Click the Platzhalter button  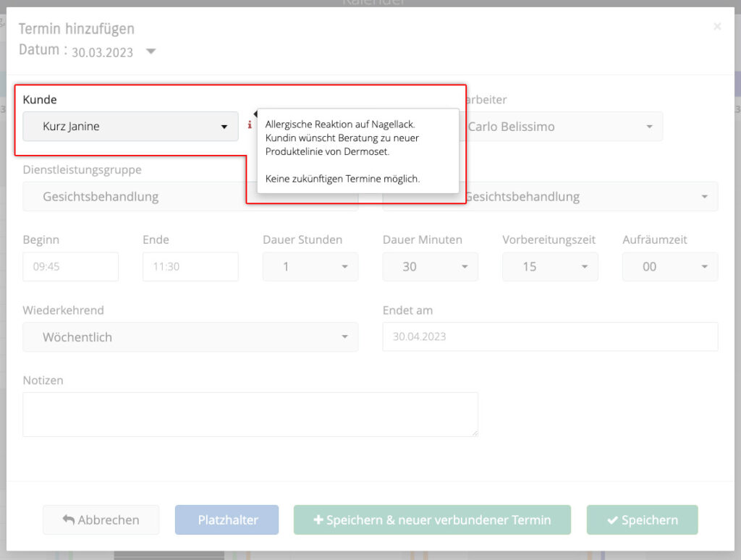click(x=226, y=520)
